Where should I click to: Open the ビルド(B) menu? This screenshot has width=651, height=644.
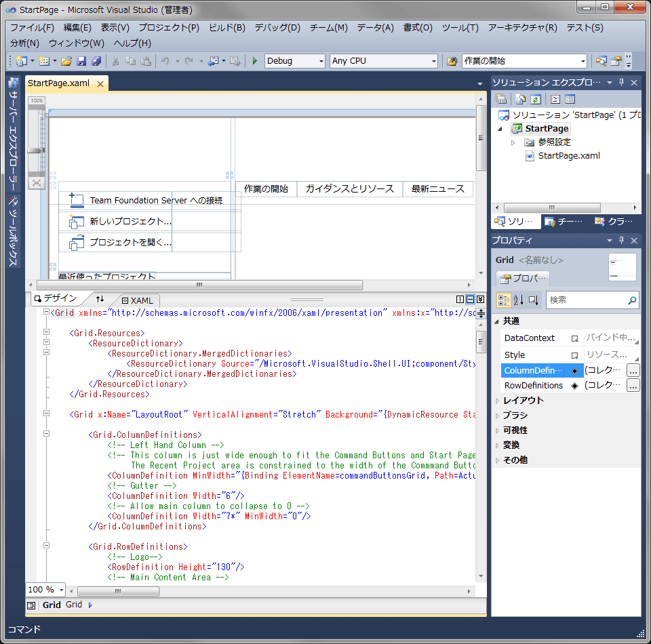[226, 28]
